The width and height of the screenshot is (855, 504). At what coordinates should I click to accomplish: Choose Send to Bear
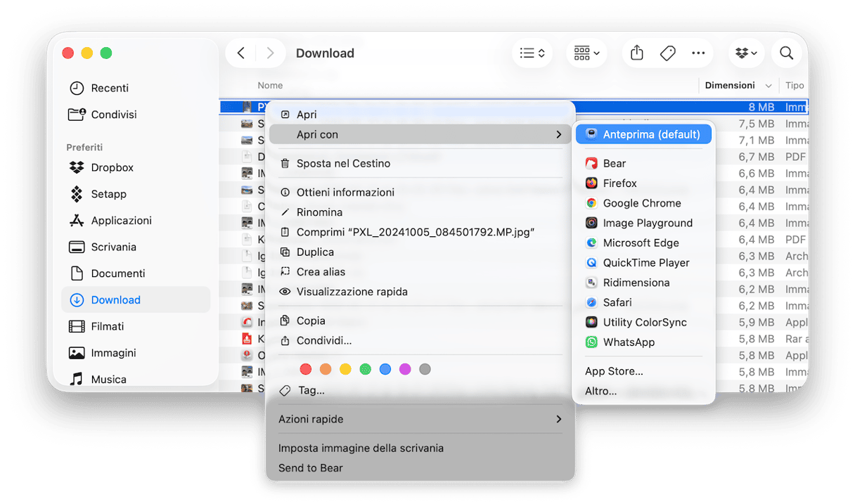coord(420,468)
